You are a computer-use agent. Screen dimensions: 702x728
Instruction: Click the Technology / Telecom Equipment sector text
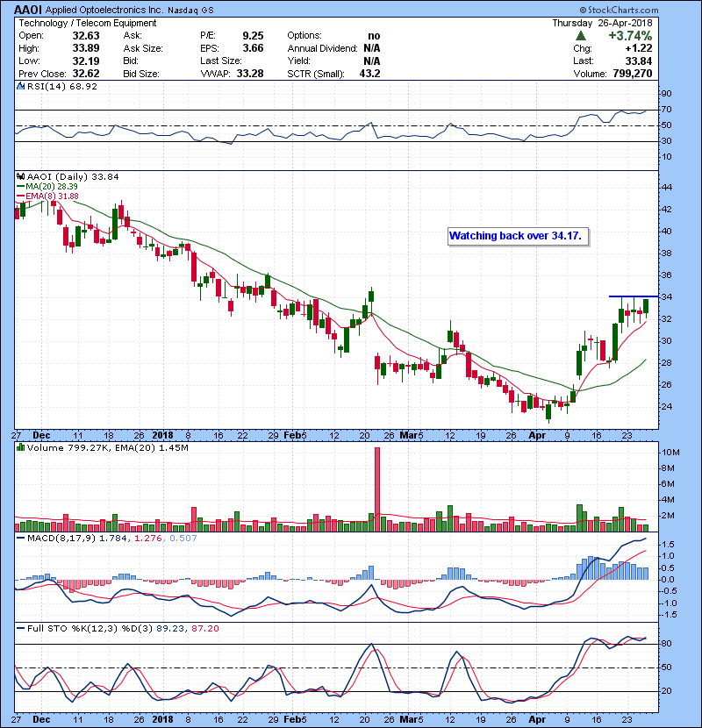[88, 23]
